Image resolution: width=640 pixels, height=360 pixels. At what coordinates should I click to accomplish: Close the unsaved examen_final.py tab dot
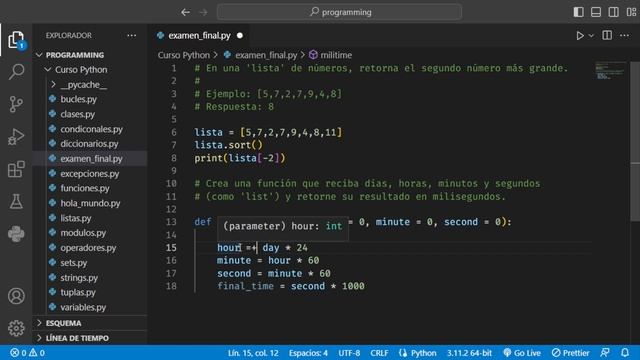click(x=240, y=36)
